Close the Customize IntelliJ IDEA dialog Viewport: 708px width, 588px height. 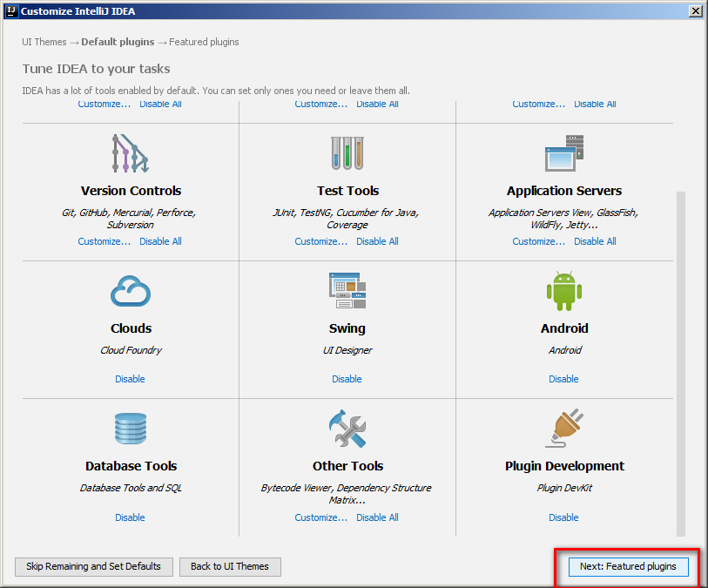tap(695, 11)
